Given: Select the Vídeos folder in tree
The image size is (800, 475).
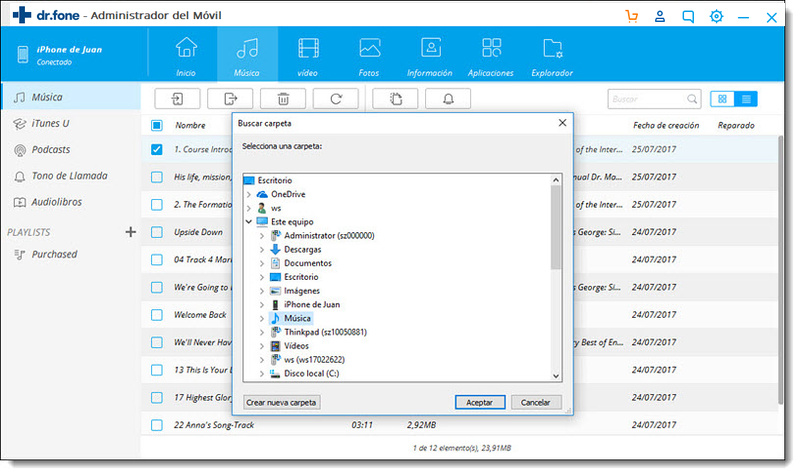Looking at the screenshot, I should pos(296,346).
